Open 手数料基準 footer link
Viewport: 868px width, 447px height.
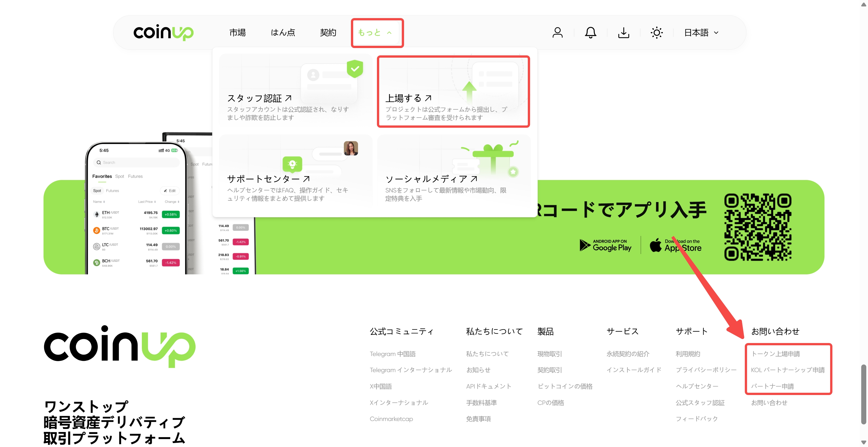pos(481,403)
